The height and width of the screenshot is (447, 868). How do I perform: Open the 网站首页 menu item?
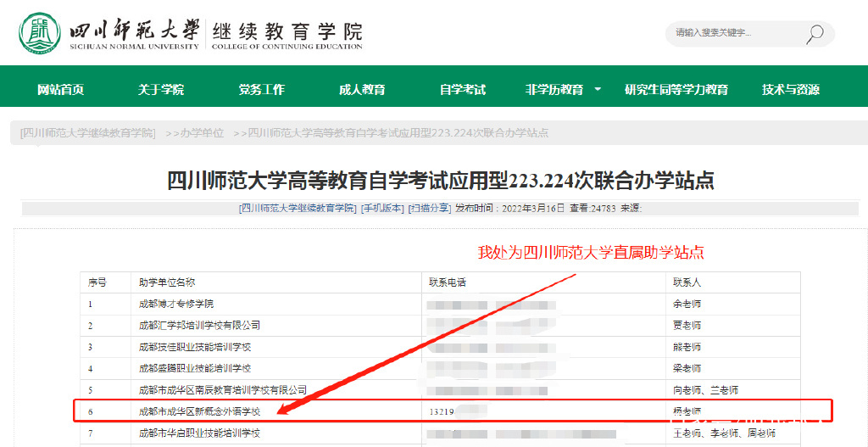pos(60,89)
